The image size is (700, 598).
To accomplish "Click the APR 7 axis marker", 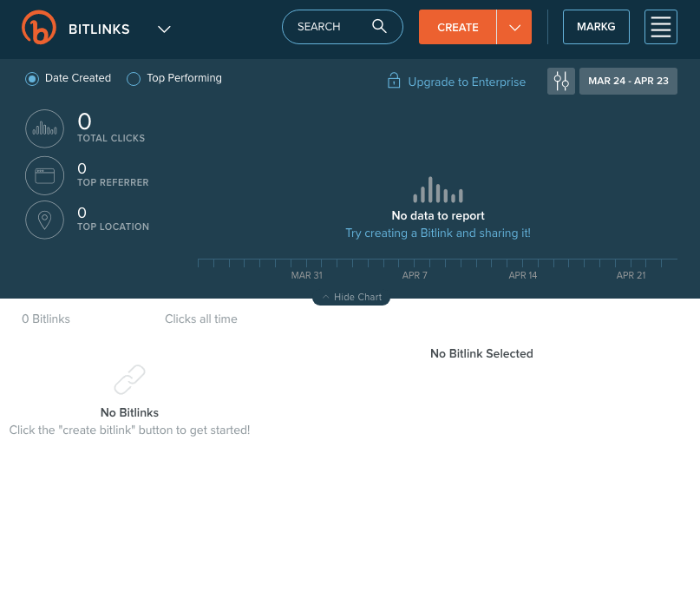I will click(x=415, y=275).
